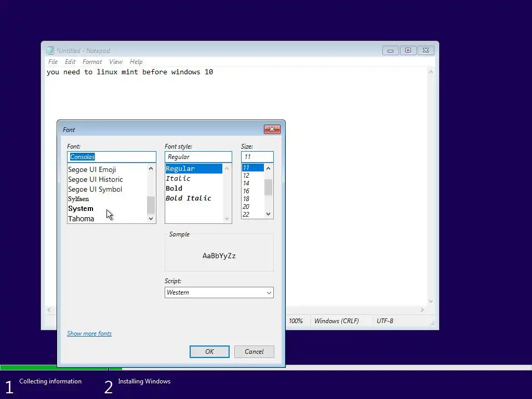Image resolution: width=532 pixels, height=399 pixels.
Task: Open the Script dropdown showing Western
Action: [x=219, y=292]
